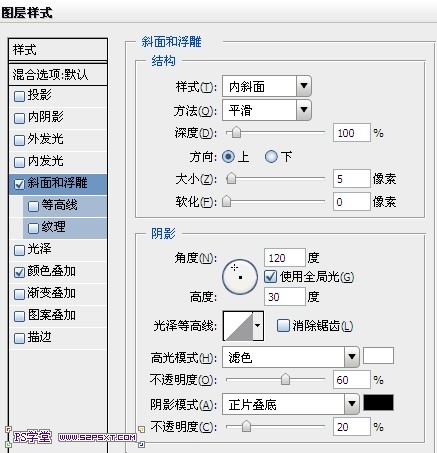Screen dimensions: 437x453
Task: Tick the 外发光 outer glow checkbox
Action: [x=19, y=140]
